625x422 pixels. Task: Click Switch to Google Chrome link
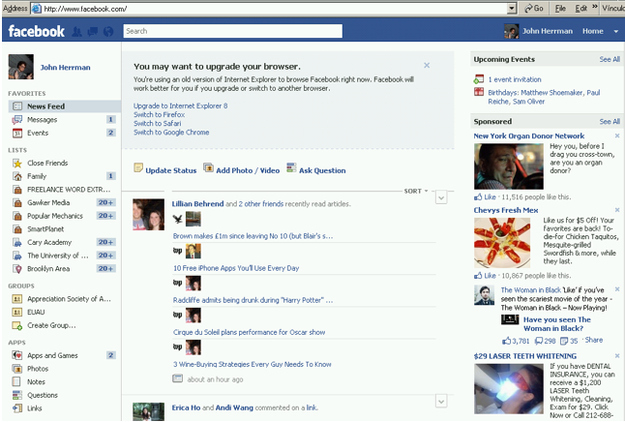(x=171, y=132)
